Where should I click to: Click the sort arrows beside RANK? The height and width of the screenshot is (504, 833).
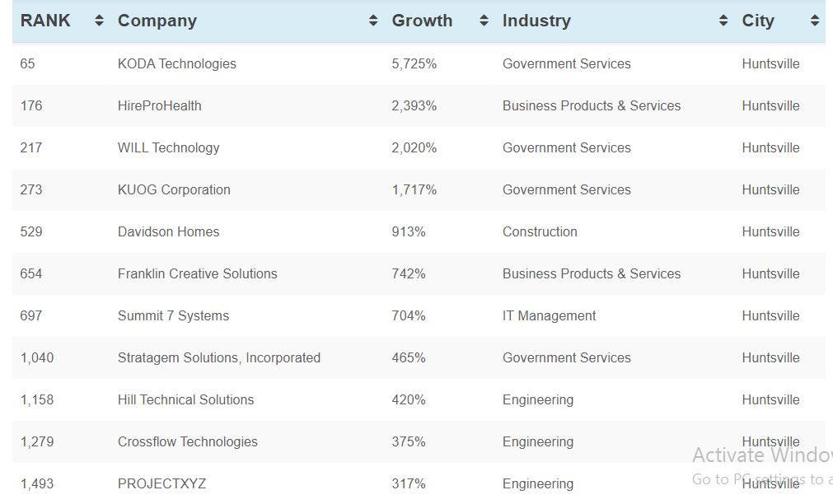[x=99, y=21]
